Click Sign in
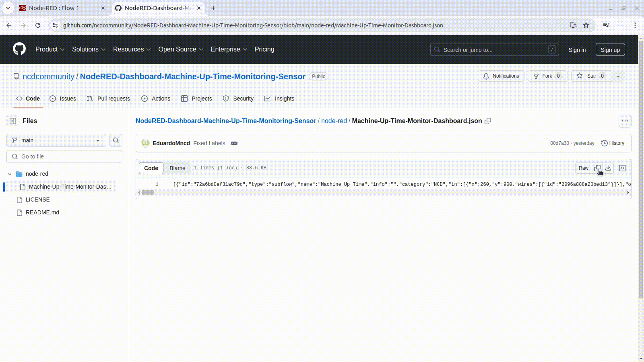This screenshot has height=362, width=644. point(577,50)
